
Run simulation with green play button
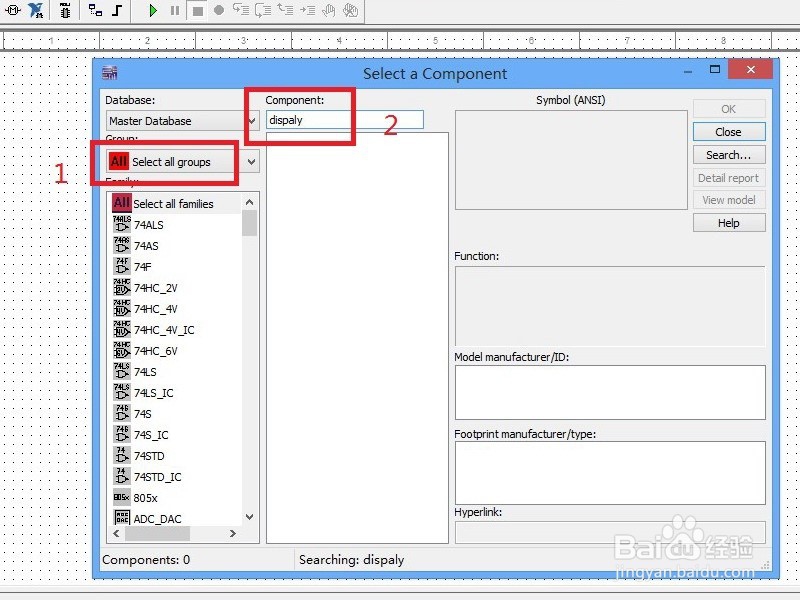pyautogui.click(x=153, y=10)
